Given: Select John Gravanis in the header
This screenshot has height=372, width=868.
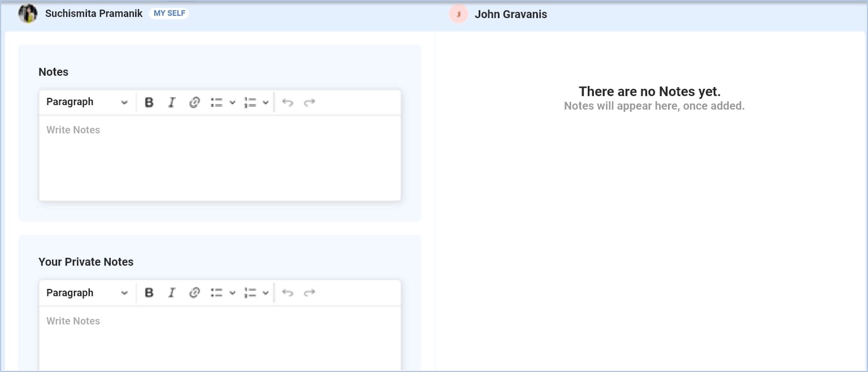Looking at the screenshot, I should 510,14.
